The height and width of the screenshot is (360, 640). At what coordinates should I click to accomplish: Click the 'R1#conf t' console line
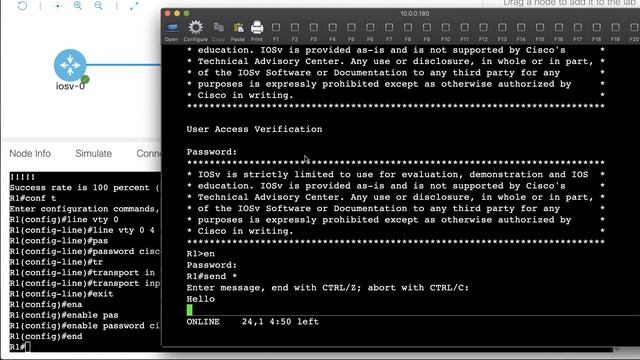pyautogui.click(x=33, y=198)
